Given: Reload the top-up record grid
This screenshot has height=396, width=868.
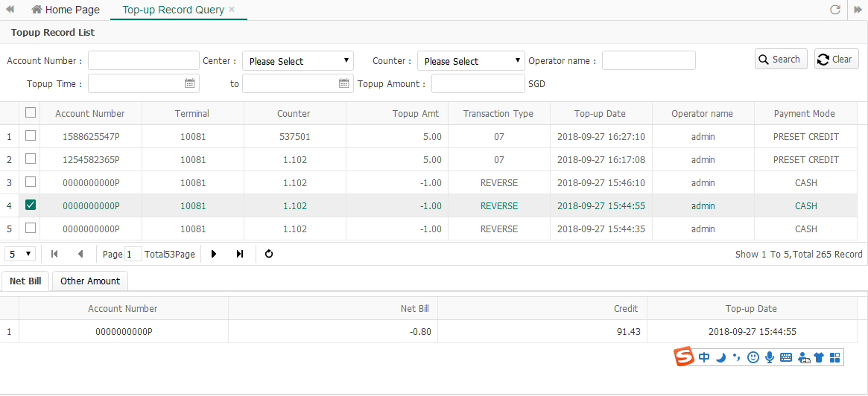Looking at the screenshot, I should [269, 254].
